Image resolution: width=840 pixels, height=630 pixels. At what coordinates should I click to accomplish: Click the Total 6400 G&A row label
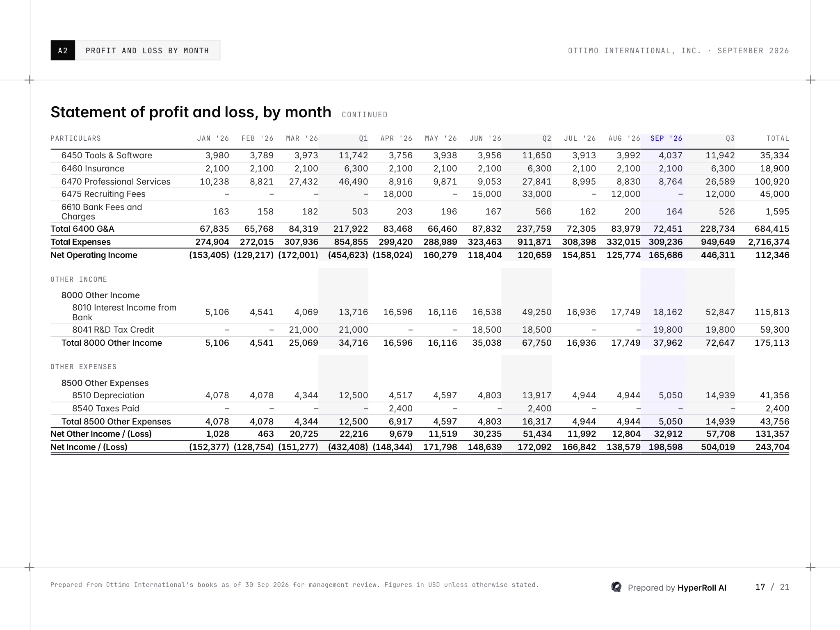82,229
